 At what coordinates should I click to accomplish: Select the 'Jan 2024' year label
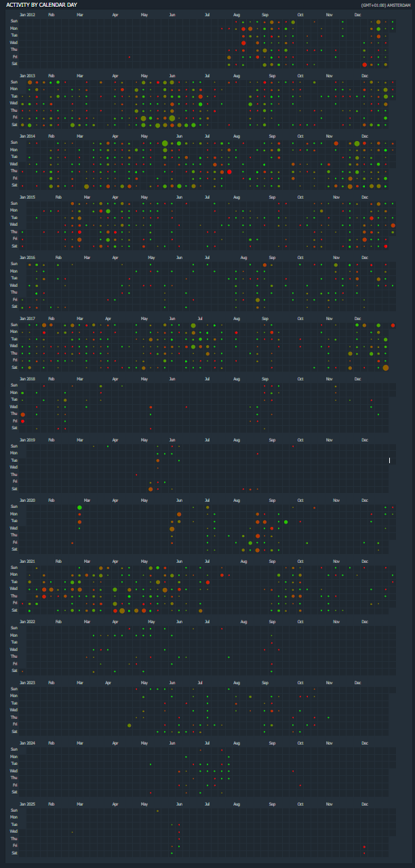click(x=28, y=743)
